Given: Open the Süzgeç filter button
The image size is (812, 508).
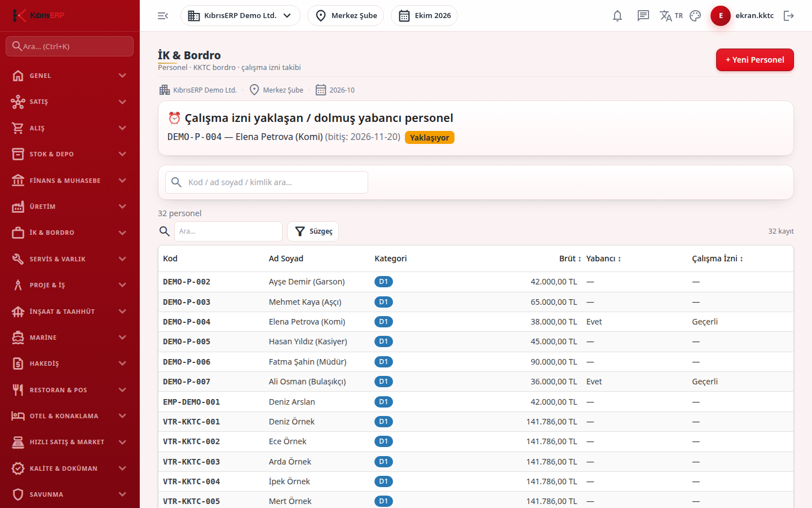Looking at the screenshot, I should [313, 231].
